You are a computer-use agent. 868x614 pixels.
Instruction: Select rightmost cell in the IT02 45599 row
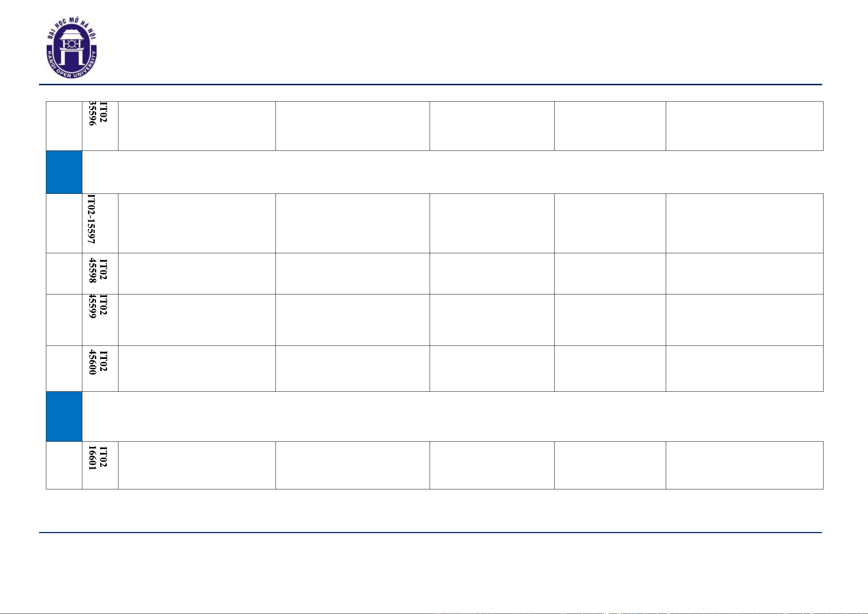(744, 320)
